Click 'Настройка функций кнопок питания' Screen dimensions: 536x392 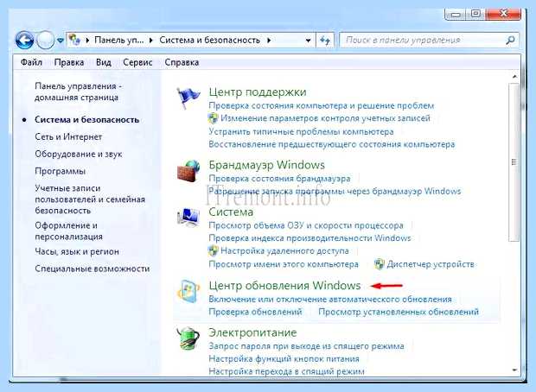pos(284,359)
